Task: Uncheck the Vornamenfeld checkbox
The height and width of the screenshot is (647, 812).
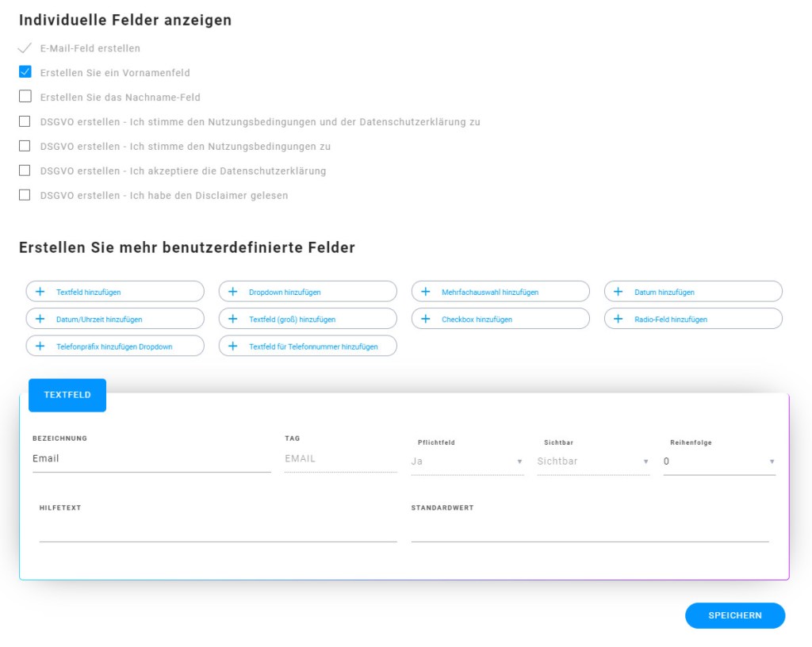Action: click(25, 72)
